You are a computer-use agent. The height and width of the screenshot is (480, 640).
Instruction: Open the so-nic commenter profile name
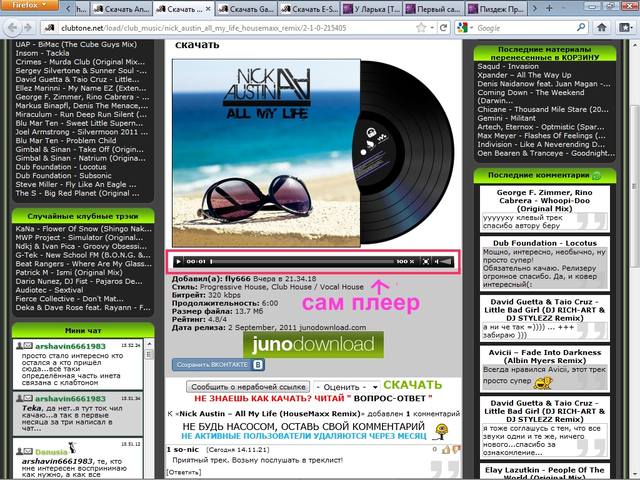tap(186, 449)
